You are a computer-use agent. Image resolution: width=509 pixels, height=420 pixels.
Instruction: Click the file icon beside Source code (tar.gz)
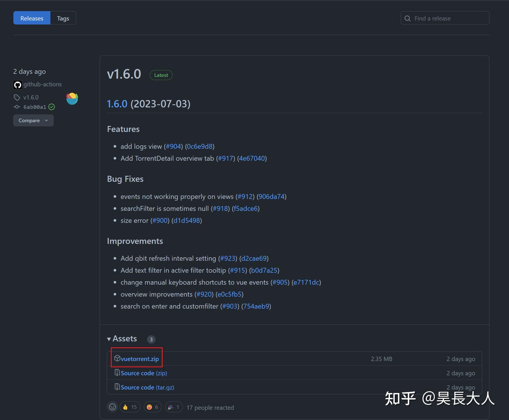coord(117,387)
